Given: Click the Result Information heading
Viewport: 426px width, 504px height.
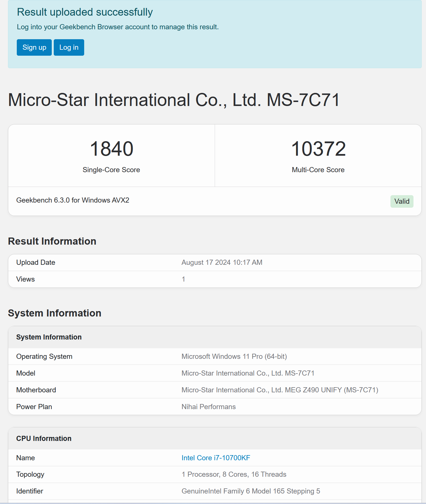Looking at the screenshot, I should 52,241.
